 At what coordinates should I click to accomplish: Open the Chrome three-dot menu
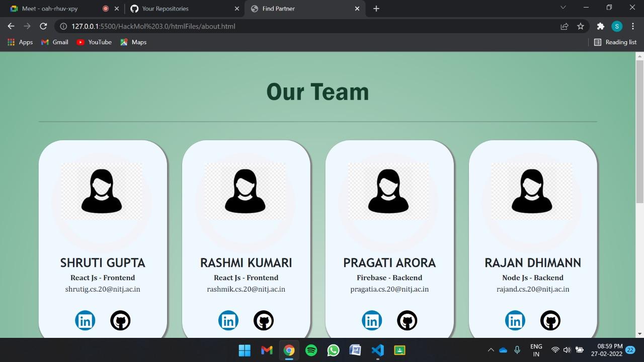(633, 26)
